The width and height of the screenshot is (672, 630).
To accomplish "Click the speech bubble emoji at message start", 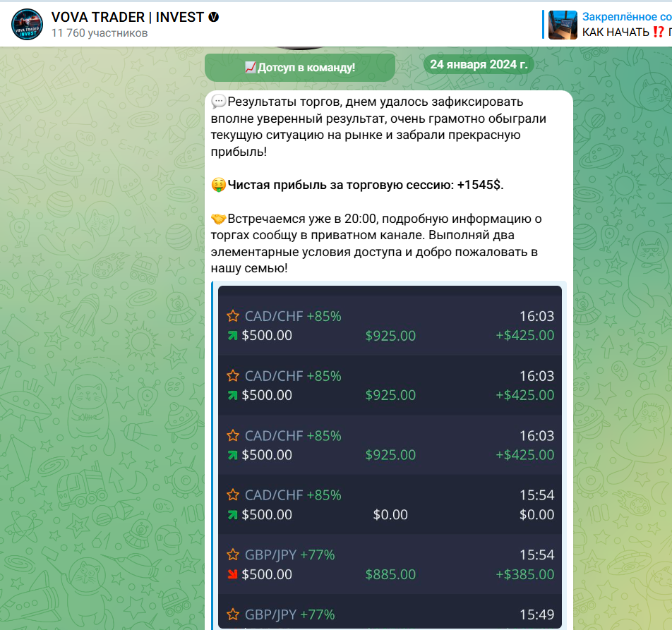I will pos(219,102).
